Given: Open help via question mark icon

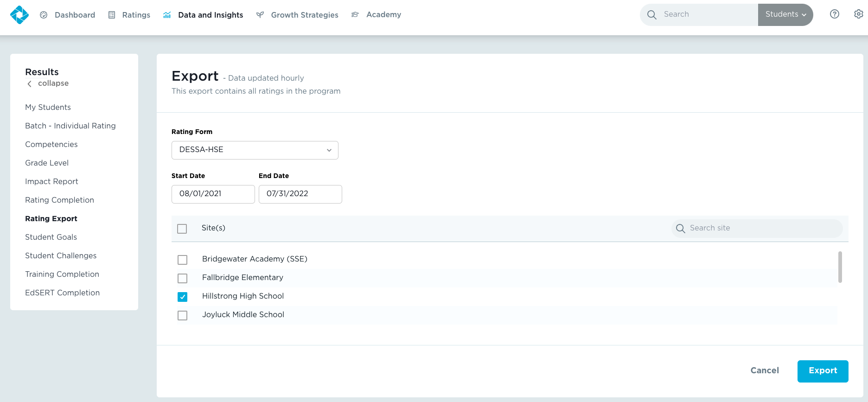Looking at the screenshot, I should (834, 14).
